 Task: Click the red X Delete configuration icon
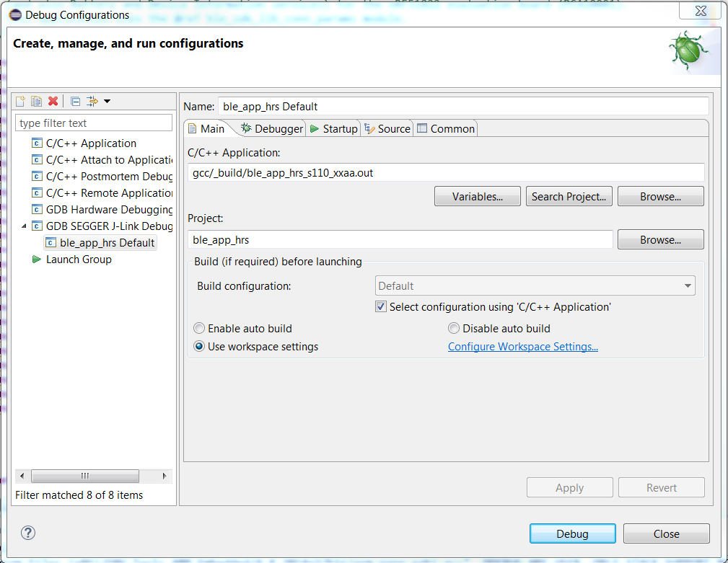point(53,101)
